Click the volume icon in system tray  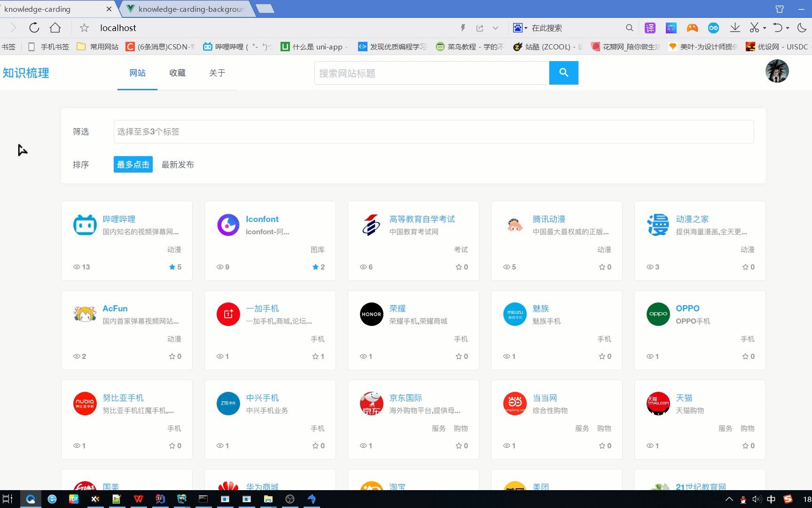(756, 499)
